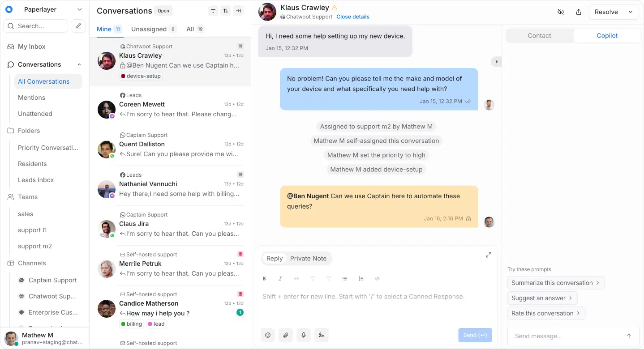Screen dimensions: 644x349
Task: Mute this conversation with the speaker icon
Action: pos(561,12)
